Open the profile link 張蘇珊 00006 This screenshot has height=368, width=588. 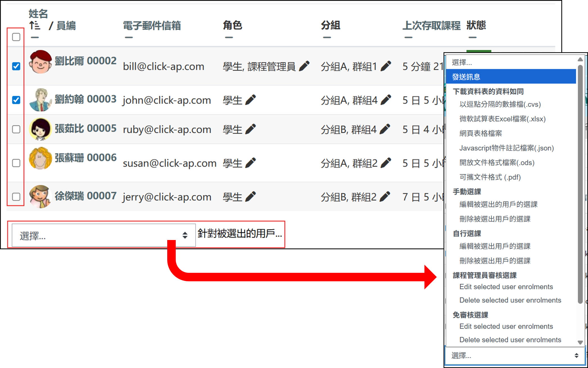click(x=85, y=157)
